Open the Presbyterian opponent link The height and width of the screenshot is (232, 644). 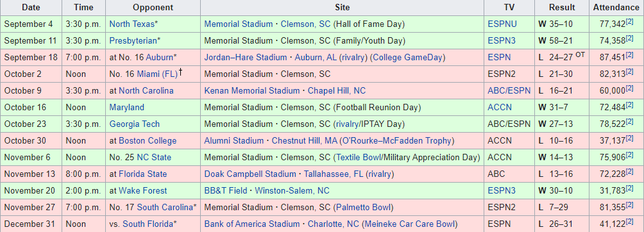[133, 40]
